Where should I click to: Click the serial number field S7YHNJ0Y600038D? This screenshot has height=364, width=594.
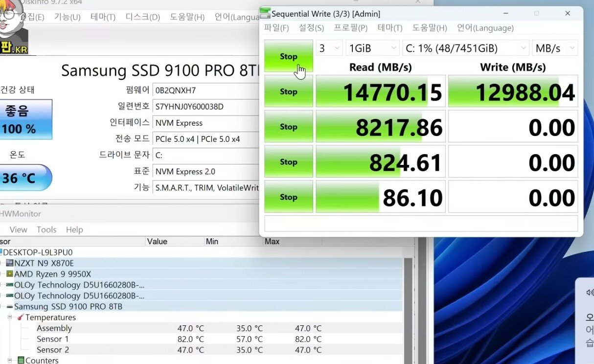(206, 106)
